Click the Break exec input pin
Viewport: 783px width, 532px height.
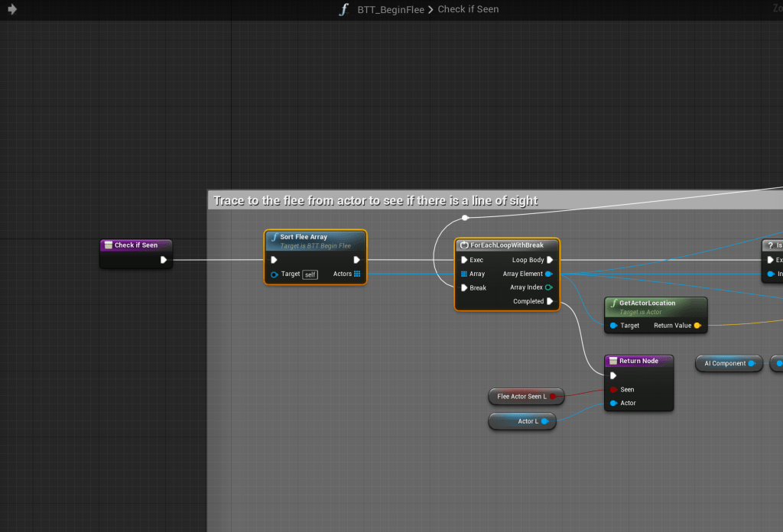[x=463, y=288]
